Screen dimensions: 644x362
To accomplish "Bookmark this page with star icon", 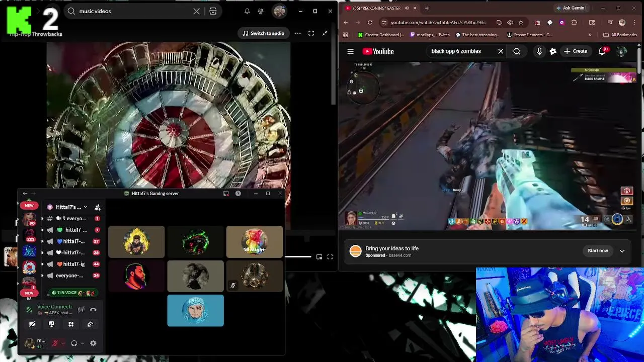I will click(x=521, y=23).
